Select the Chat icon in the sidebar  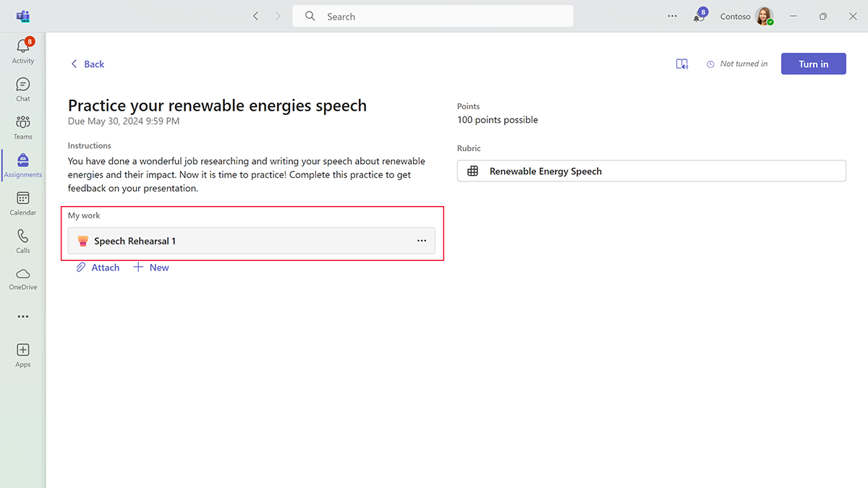click(22, 88)
